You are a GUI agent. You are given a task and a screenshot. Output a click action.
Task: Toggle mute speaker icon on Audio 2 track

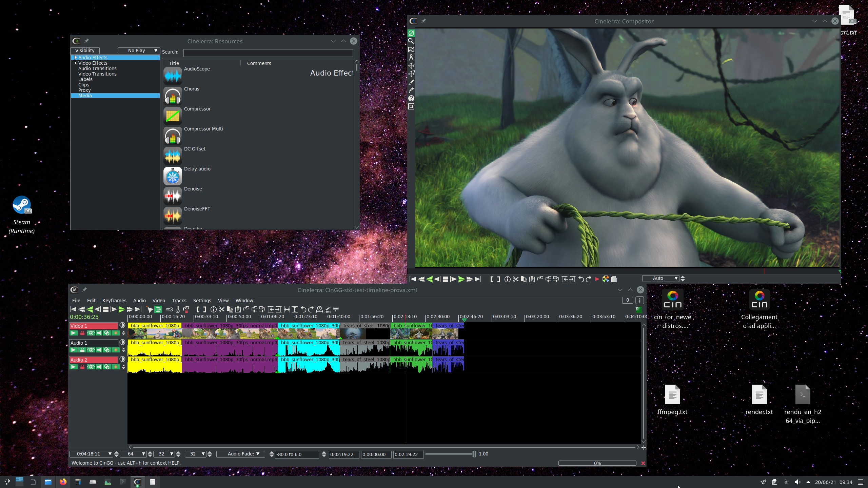[x=99, y=367]
